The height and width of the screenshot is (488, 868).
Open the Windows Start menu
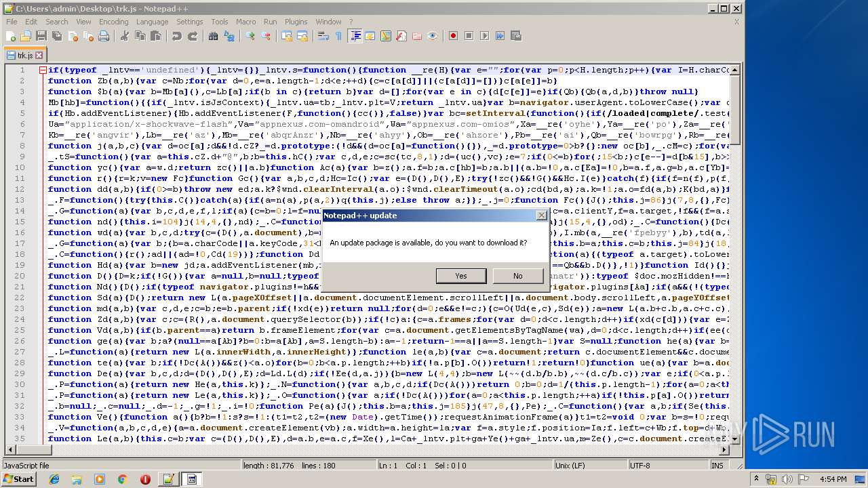coord(19,479)
